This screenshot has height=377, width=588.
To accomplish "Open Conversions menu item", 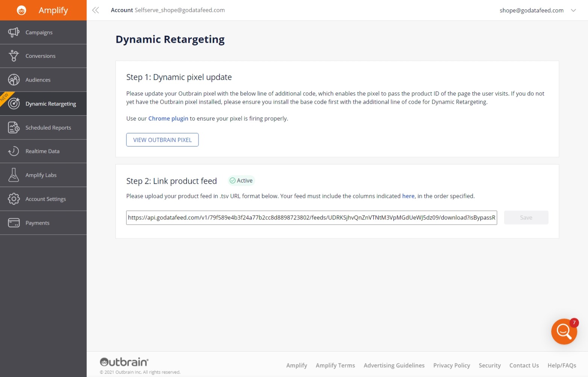I will (43, 56).
